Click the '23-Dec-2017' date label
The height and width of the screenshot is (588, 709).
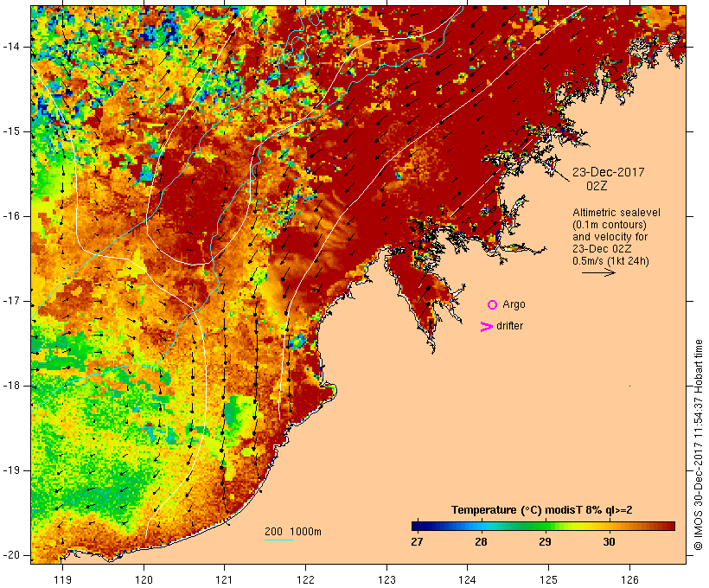tap(609, 172)
